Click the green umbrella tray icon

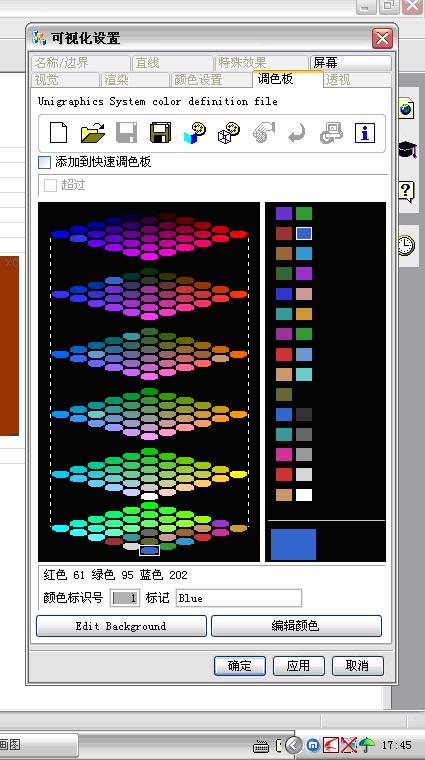click(367, 745)
